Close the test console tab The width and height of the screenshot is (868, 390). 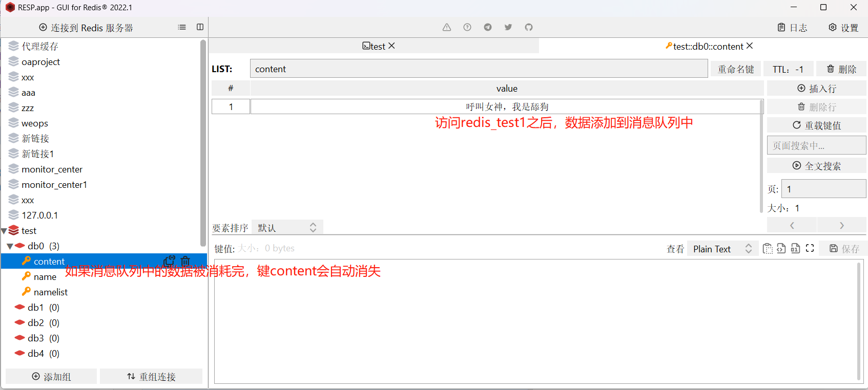[391, 46]
